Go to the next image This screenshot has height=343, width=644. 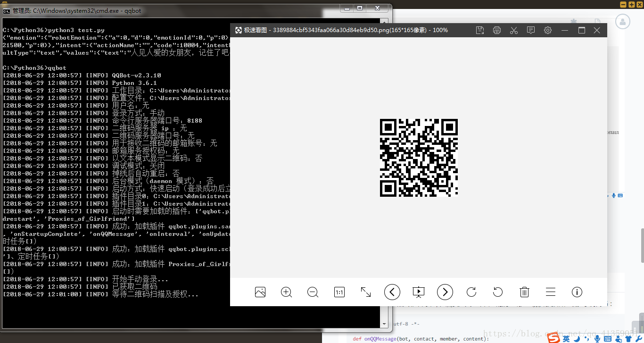tap(445, 292)
